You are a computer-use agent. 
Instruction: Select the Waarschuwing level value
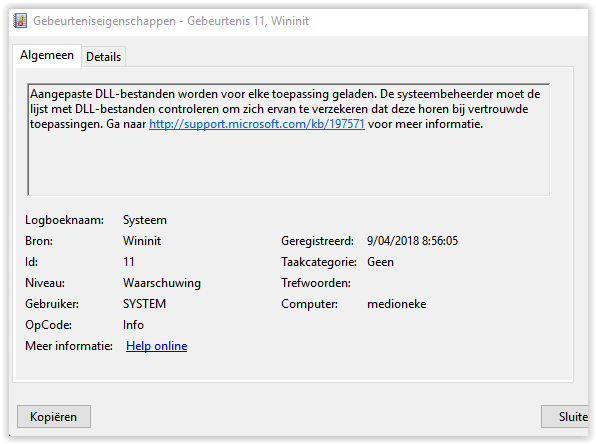click(x=162, y=283)
